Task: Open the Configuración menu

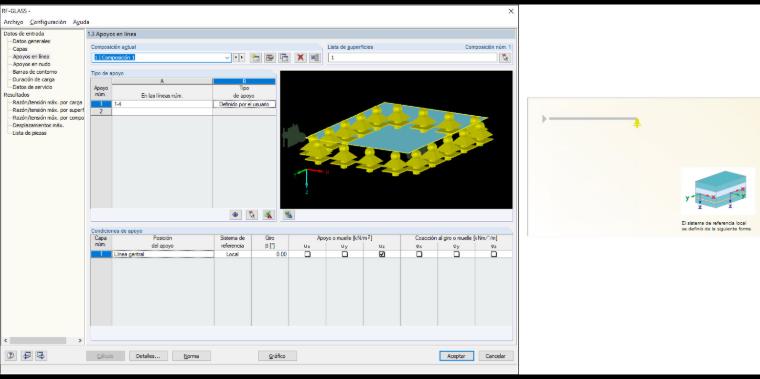Action: (48, 22)
